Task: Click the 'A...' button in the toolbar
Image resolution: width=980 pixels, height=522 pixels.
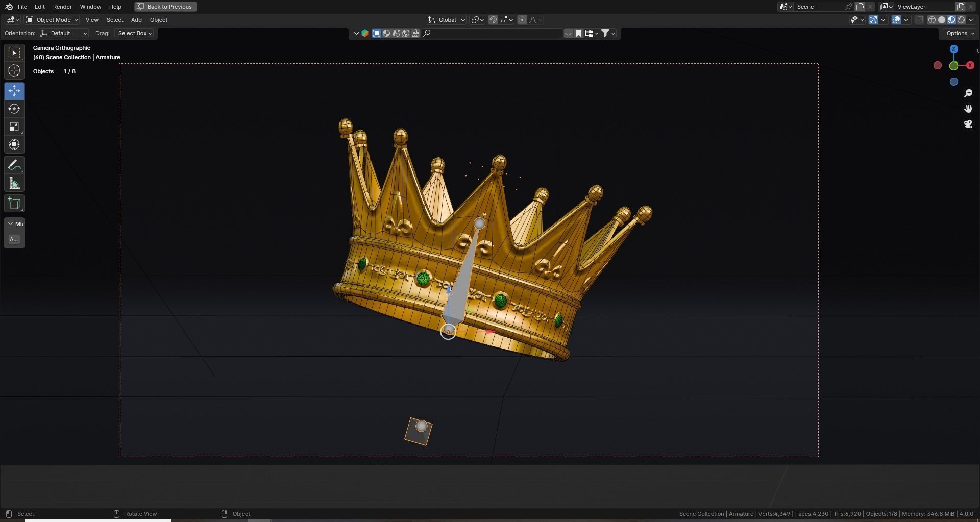Action: click(14, 239)
